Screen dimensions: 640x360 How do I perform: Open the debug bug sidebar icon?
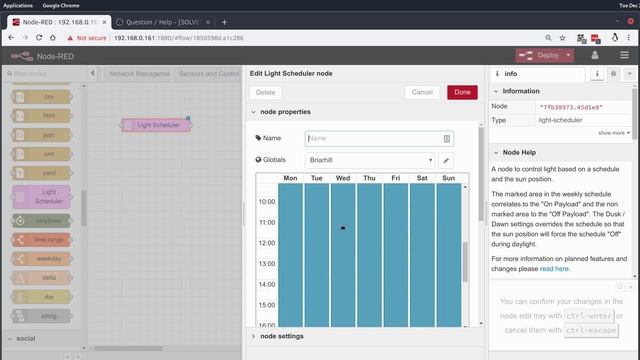coord(613,74)
